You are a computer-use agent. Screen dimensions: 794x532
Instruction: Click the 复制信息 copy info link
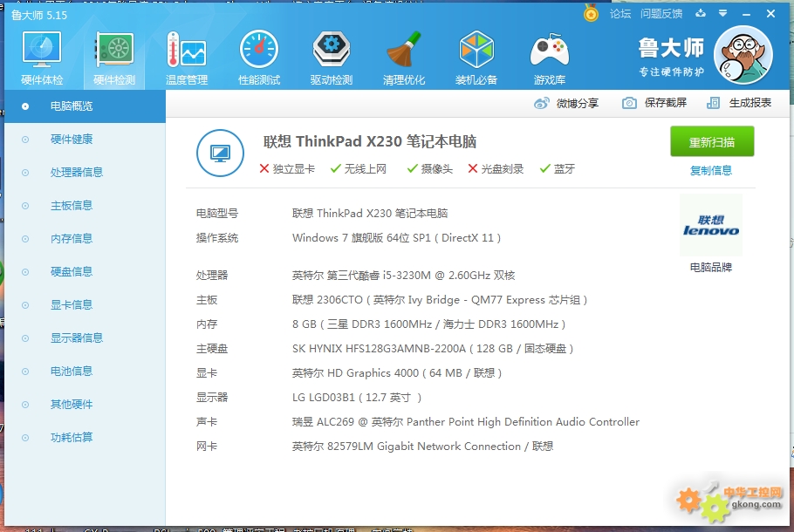[x=711, y=171]
